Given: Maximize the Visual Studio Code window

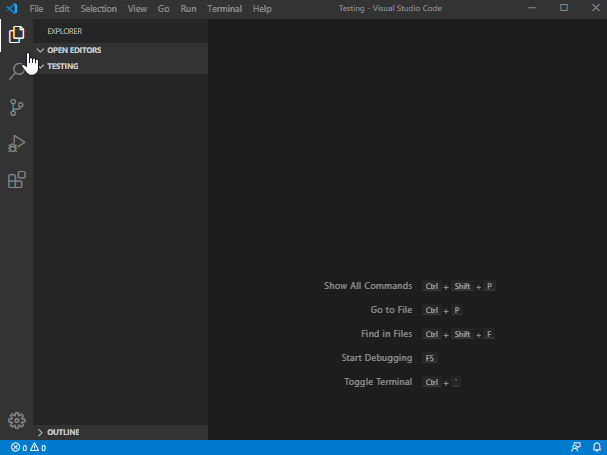Looking at the screenshot, I should click(x=564, y=8).
